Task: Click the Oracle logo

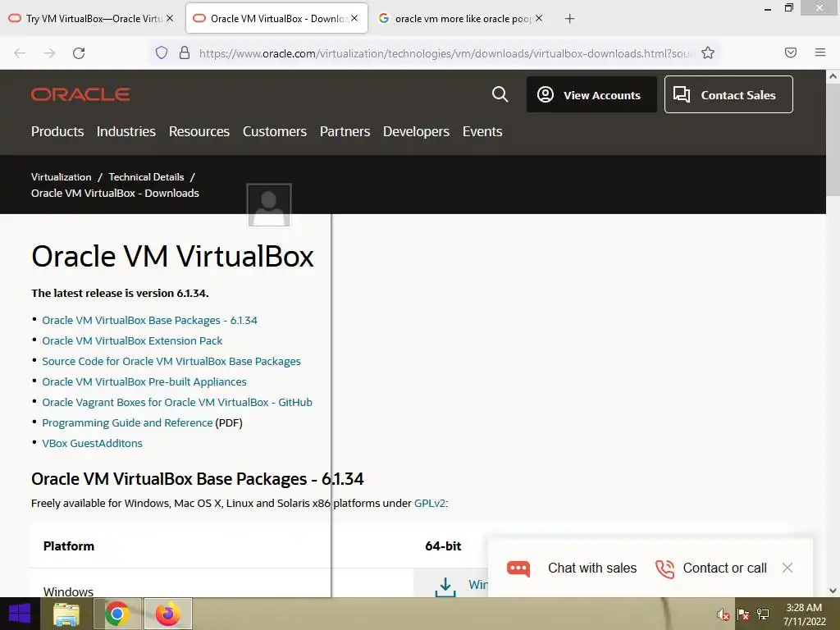Action: click(80, 95)
